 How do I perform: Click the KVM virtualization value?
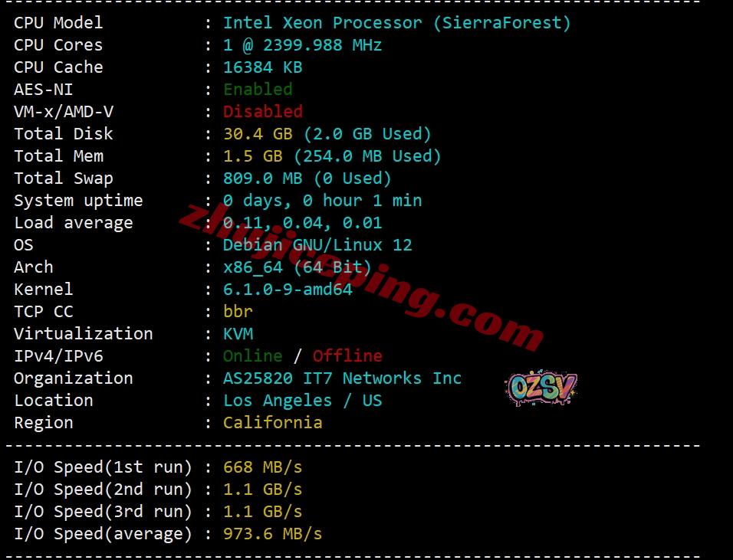tap(238, 334)
